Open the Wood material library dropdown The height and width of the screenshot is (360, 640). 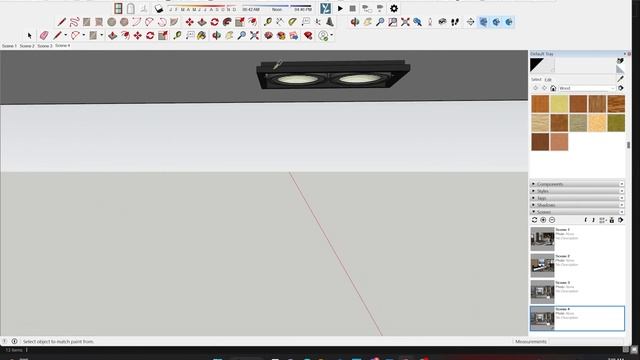pos(586,88)
